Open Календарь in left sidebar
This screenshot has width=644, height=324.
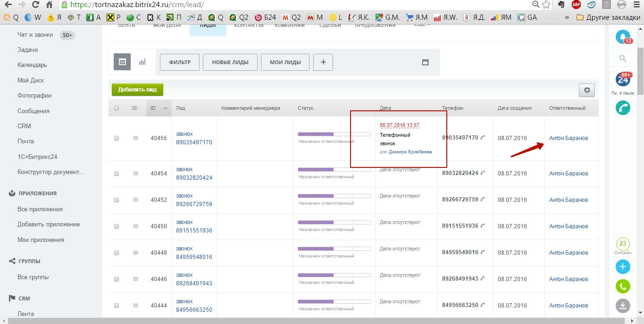click(32, 65)
